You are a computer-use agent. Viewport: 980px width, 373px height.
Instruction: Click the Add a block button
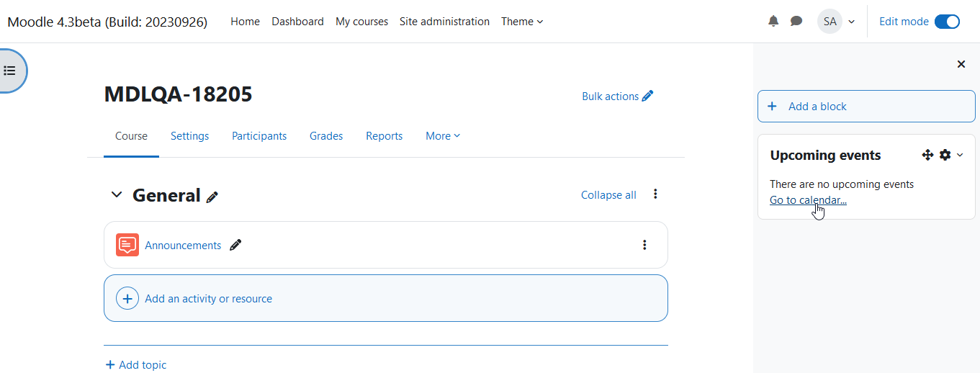click(866, 106)
